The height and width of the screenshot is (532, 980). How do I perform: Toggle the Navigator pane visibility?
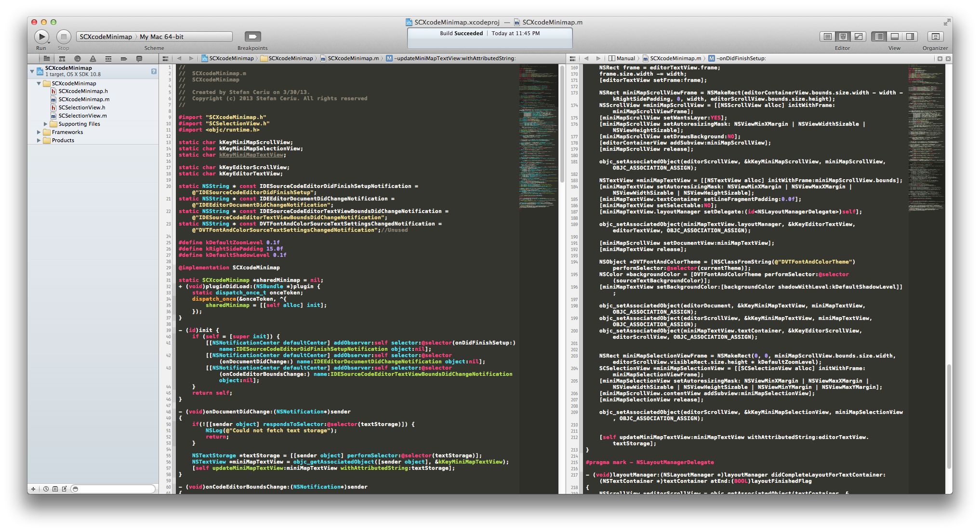coord(879,37)
